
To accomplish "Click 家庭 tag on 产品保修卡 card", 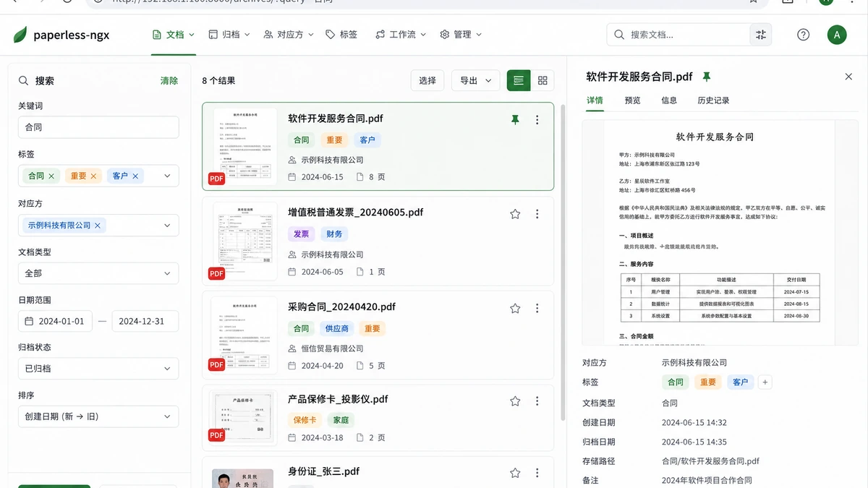I will tap(340, 420).
